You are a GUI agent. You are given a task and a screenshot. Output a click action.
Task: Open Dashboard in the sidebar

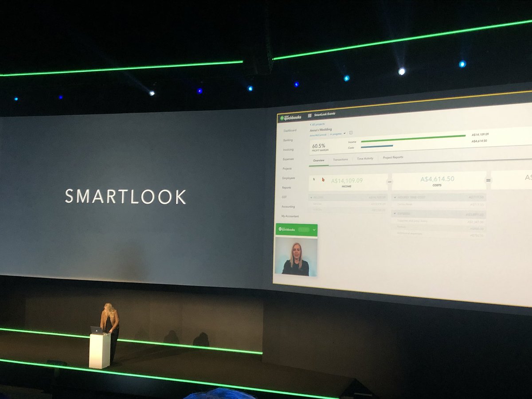(290, 130)
